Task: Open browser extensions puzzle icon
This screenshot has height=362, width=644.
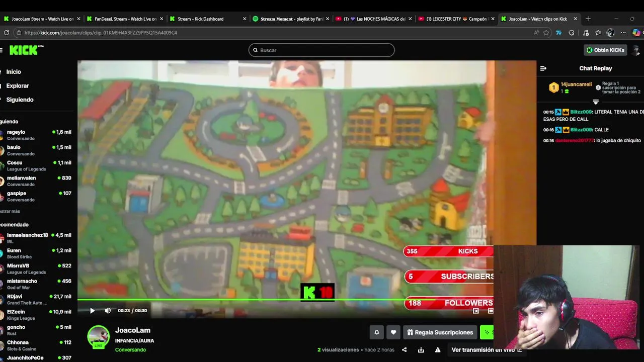Action: 572,33
